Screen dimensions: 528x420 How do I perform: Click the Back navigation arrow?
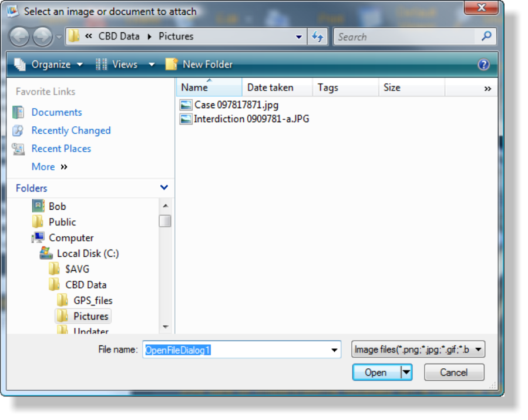point(19,36)
